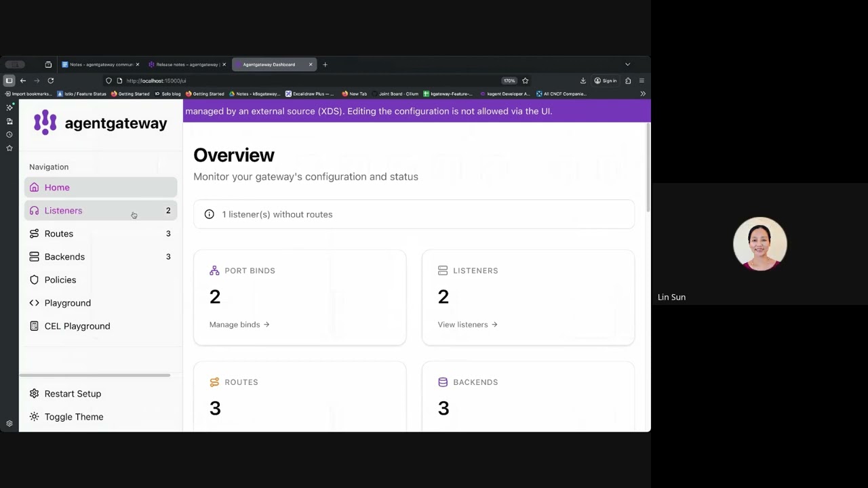Click the Policies shield icon
868x488 pixels.
[34, 279]
